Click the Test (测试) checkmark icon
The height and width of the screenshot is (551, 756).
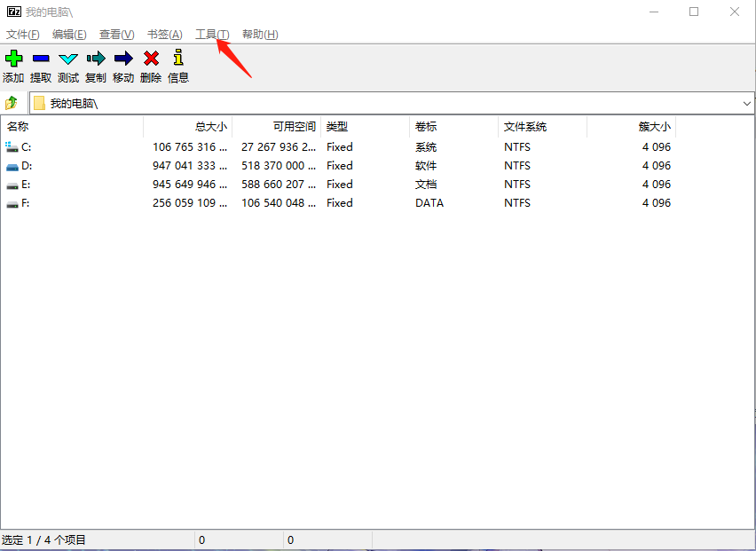point(68,59)
